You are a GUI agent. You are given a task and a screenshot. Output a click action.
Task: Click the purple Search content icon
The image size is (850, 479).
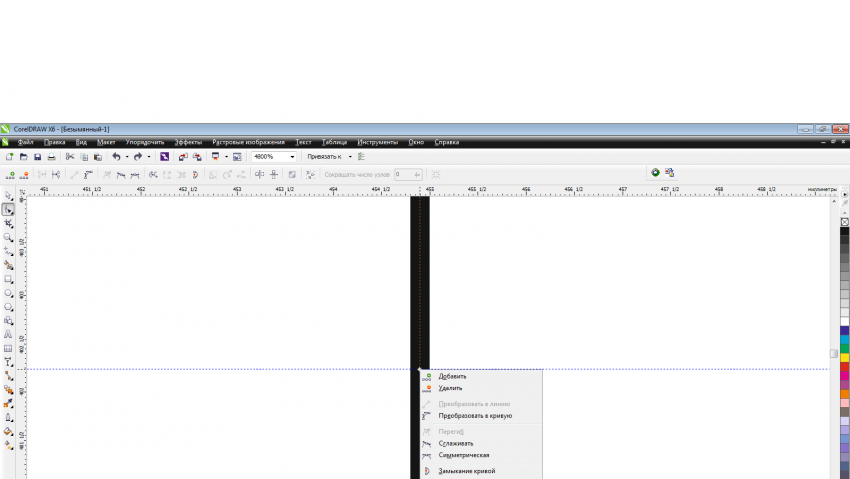coord(164,157)
